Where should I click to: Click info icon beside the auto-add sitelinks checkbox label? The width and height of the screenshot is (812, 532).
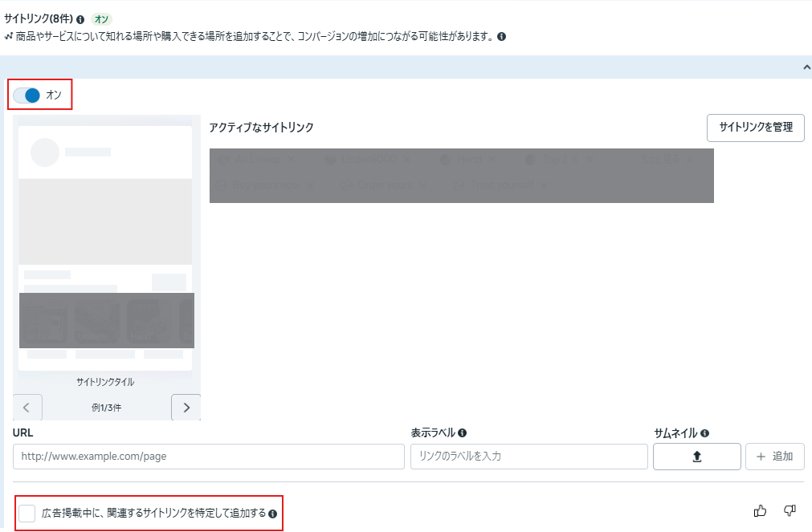click(x=273, y=514)
